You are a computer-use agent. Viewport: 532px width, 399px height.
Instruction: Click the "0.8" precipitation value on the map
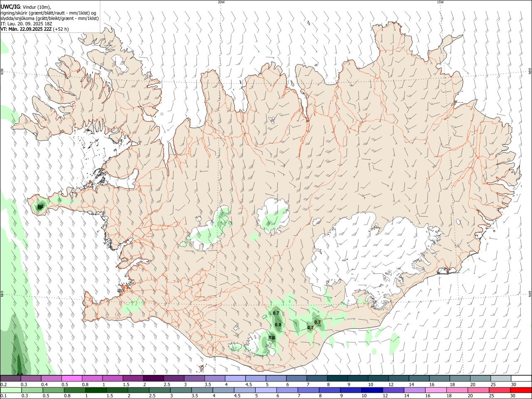278,325
